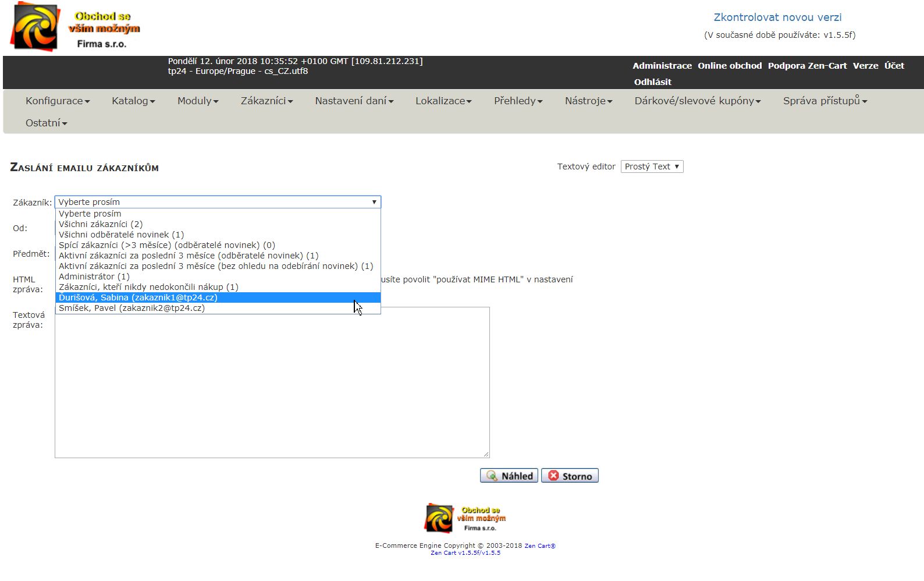Open the Textový editor dropdown

point(652,166)
